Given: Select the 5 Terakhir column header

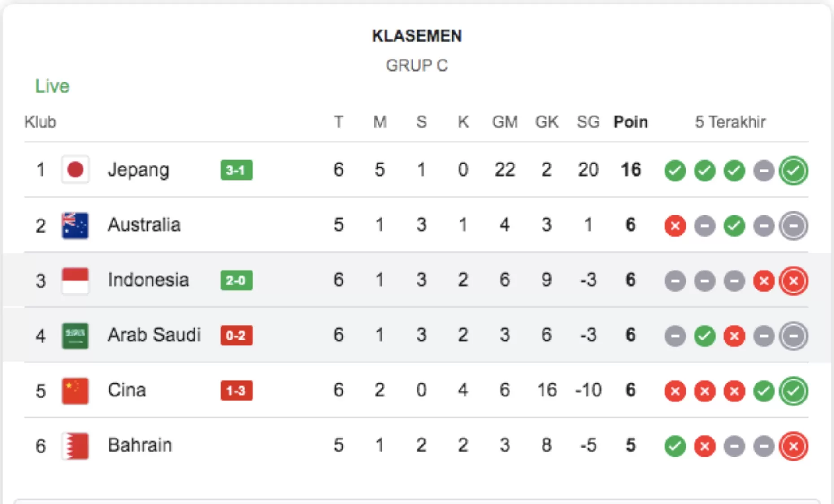Looking at the screenshot, I should coord(730,122).
